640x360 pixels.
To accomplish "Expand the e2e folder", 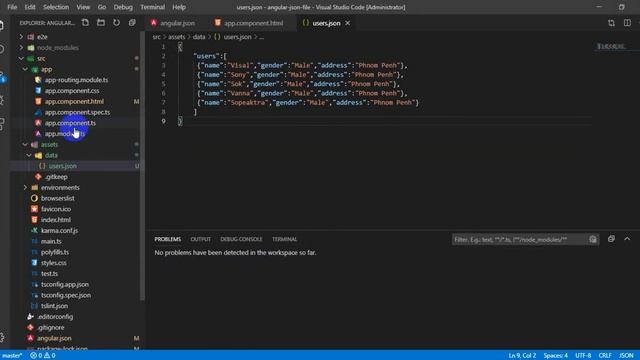I will coord(21,37).
